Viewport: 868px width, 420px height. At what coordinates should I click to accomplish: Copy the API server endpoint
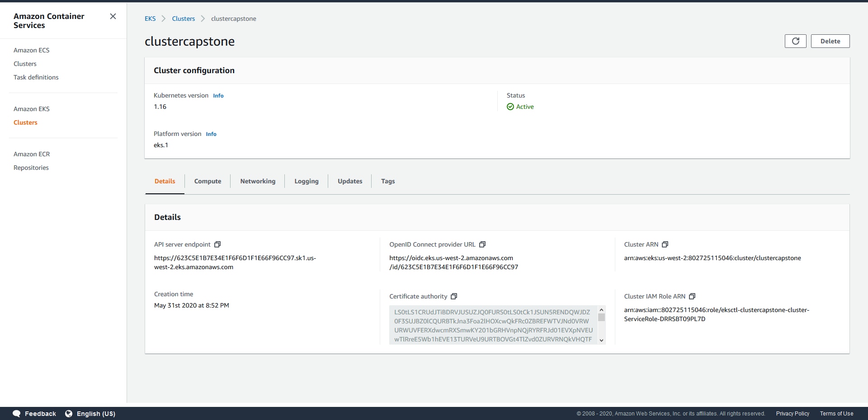[217, 244]
